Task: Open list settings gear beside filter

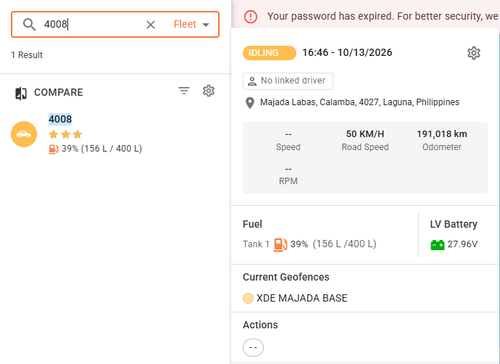Action: point(209,91)
